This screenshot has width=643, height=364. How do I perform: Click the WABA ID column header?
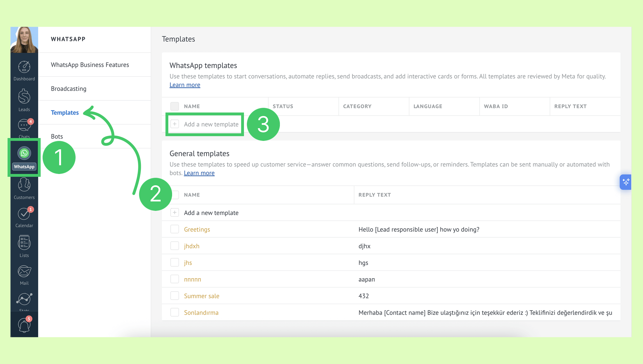496,106
